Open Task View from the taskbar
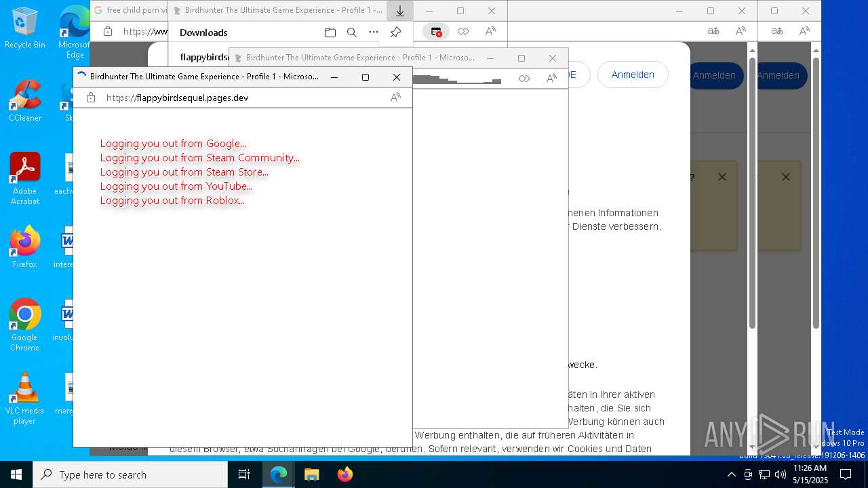The height and width of the screenshot is (488, 868). 244,474
